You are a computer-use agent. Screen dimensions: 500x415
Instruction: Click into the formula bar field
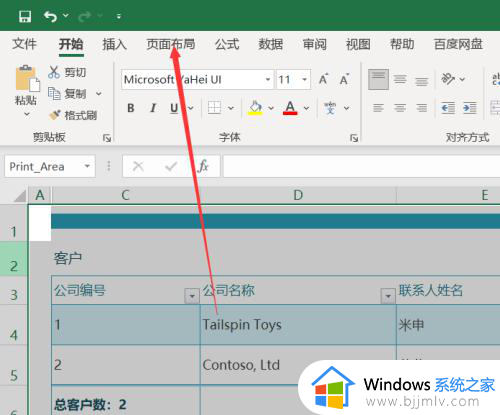pyautogui.click(x=362, y=166)
